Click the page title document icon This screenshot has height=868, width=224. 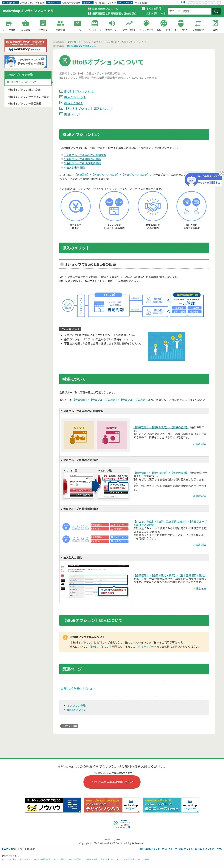pos(65,61)
